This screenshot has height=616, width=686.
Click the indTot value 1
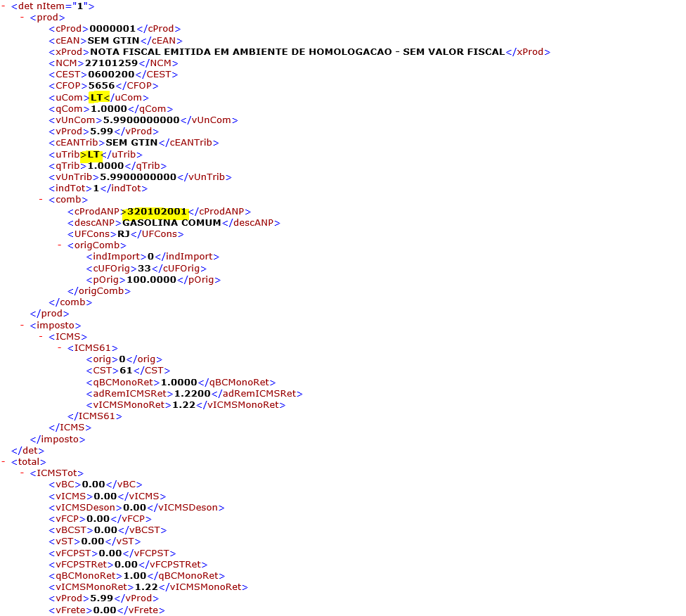click(x=96, y=188)
